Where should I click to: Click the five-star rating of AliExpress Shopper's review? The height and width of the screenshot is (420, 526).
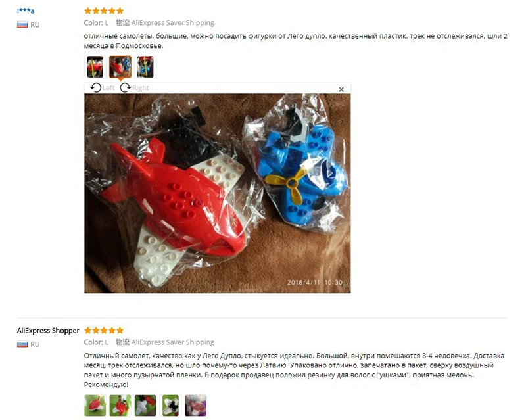tap(104, 331)
